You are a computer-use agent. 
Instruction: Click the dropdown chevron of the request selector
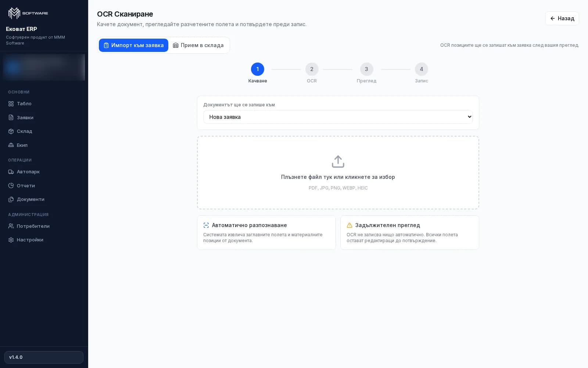469,117
